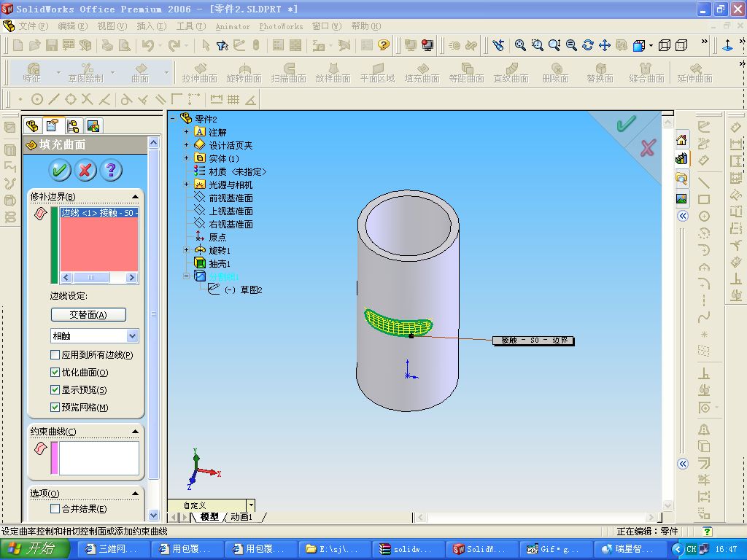Collapse the 约束曲线 section

(135, 432)
